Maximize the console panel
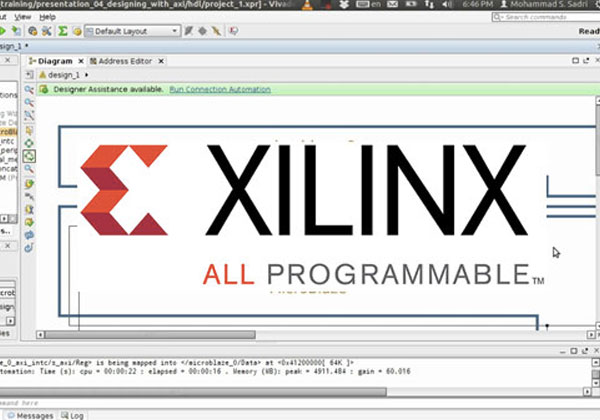 (574, 351)
